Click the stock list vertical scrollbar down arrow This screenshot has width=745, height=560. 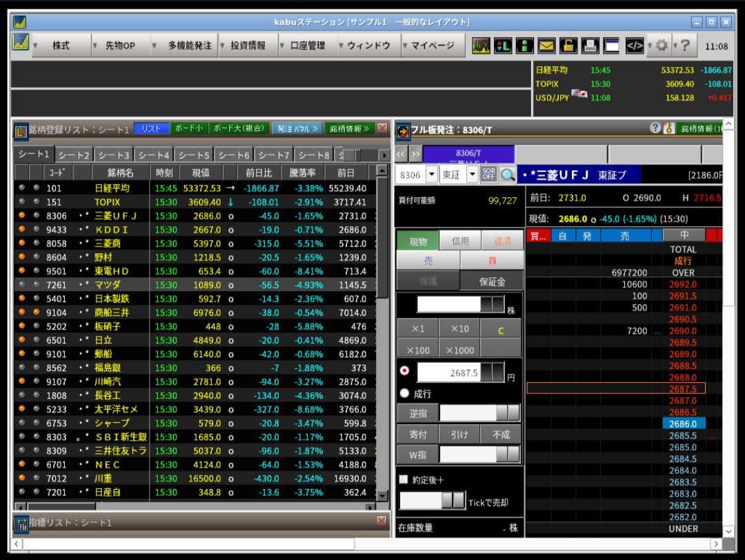point(381,496)
